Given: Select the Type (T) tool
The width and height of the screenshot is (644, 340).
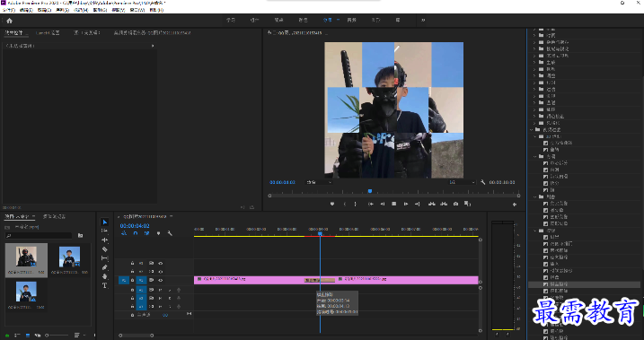Looking at the screenshot, I should tap(105, 285).
